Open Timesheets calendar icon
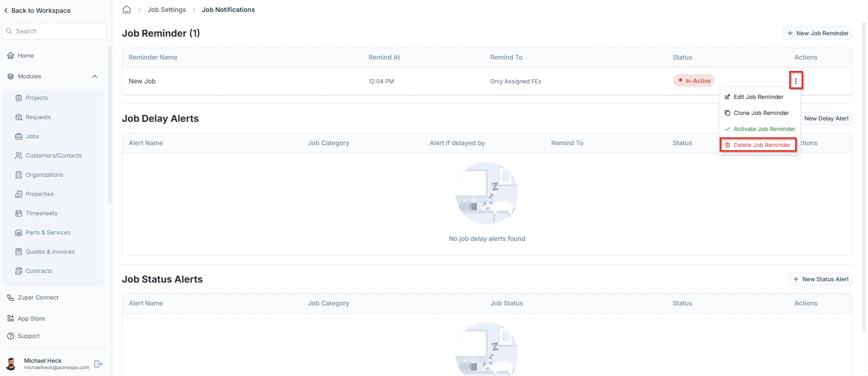 19,213
